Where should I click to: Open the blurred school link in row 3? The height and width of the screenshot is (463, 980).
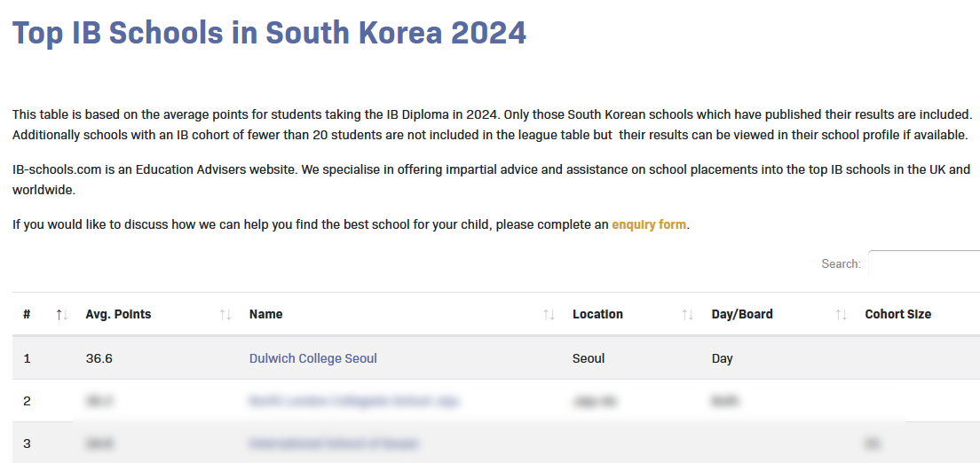pyautogui.click(x=335, y=443)
